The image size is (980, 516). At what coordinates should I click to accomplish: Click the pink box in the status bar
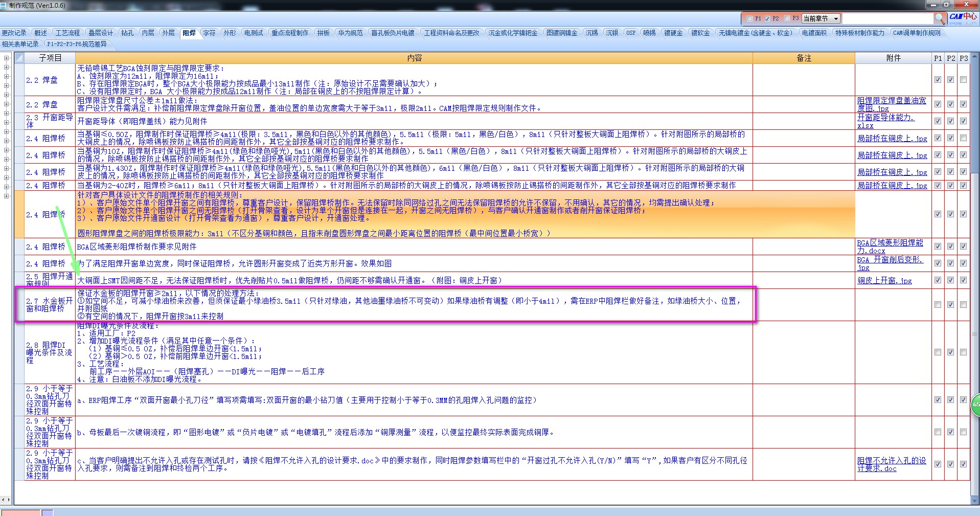tap(20, 512)
